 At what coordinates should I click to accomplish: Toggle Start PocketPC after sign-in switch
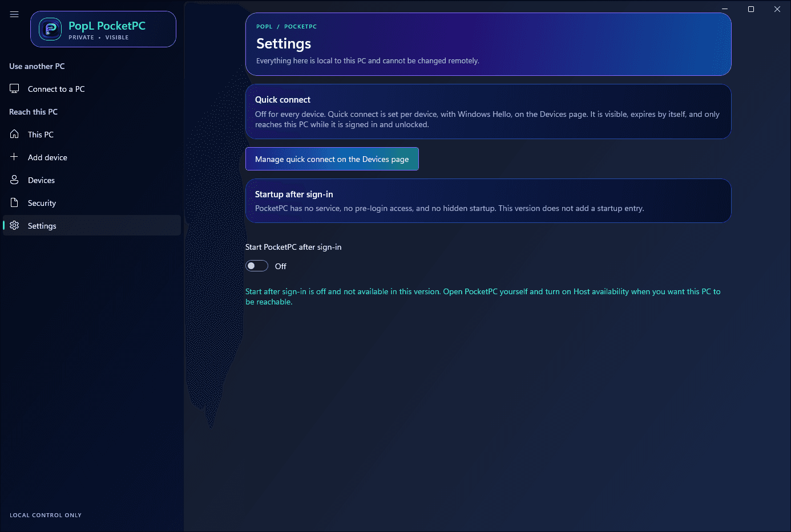257,266
